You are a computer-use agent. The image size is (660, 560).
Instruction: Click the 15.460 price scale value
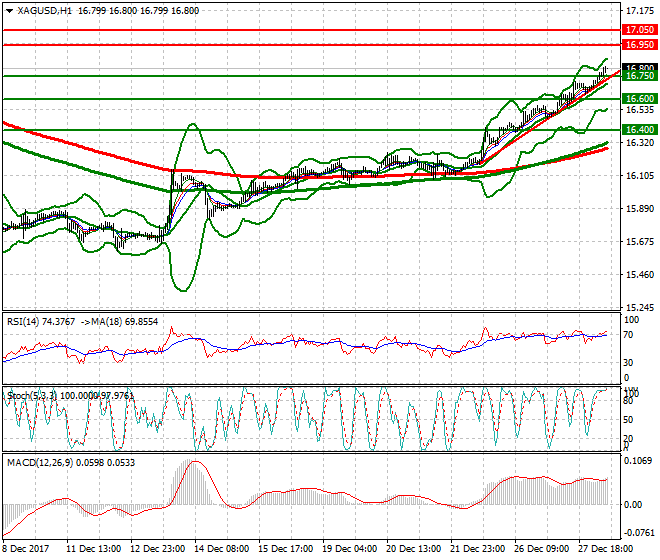(640, 275)
